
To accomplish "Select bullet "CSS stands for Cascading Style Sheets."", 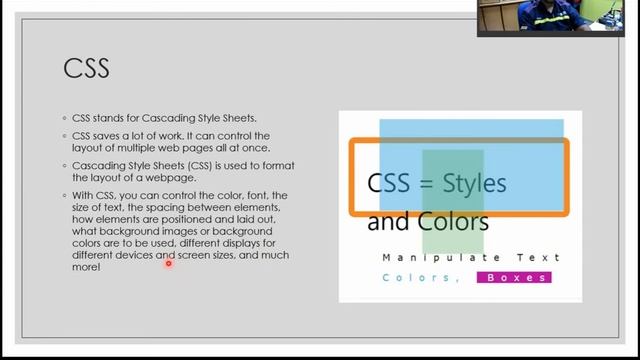I will (x=164, y=118).
